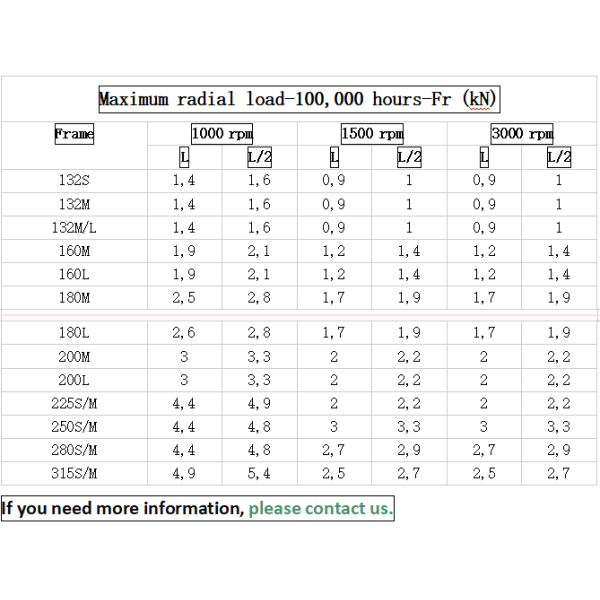The image size is (600, 600).
Task: Select 280S/M 3000 rpm L value '2,7'
Action: click(484, 450)
